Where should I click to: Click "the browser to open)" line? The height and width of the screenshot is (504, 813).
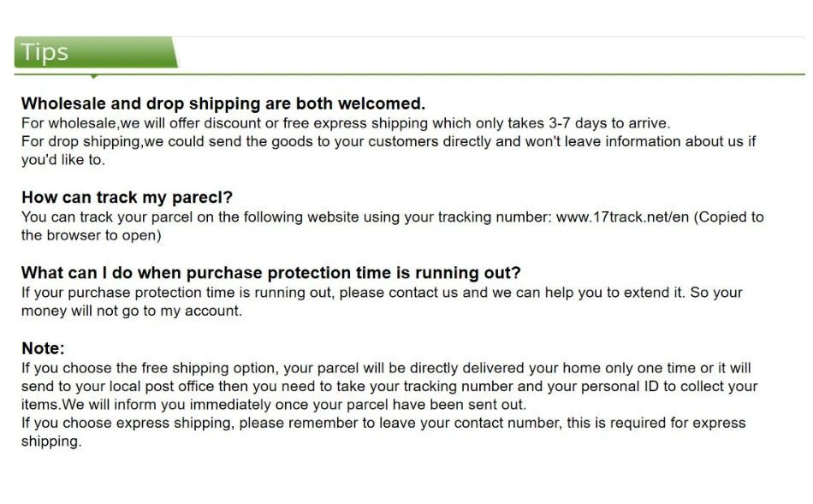(x=91, y=235)
